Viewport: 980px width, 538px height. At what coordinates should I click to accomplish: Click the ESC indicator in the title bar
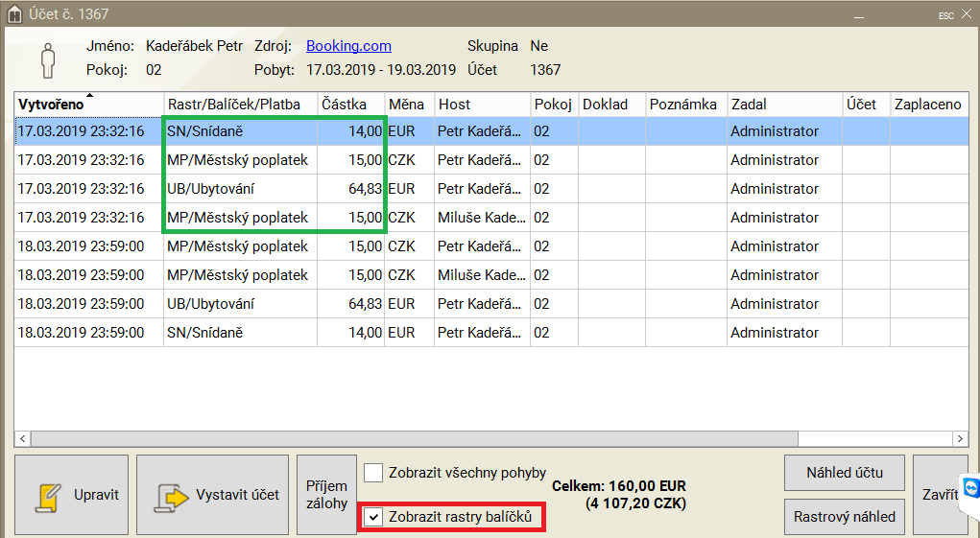[945, 15]
